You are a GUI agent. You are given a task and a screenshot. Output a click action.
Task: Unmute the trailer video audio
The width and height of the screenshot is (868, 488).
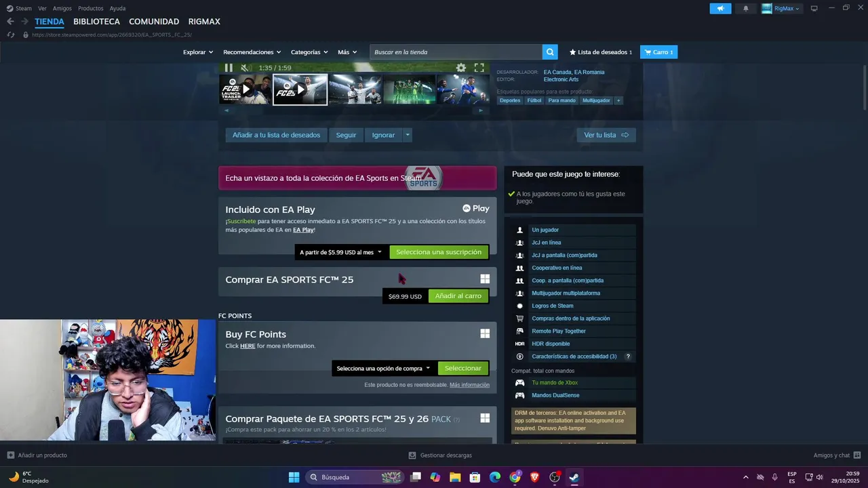(245, 68)
